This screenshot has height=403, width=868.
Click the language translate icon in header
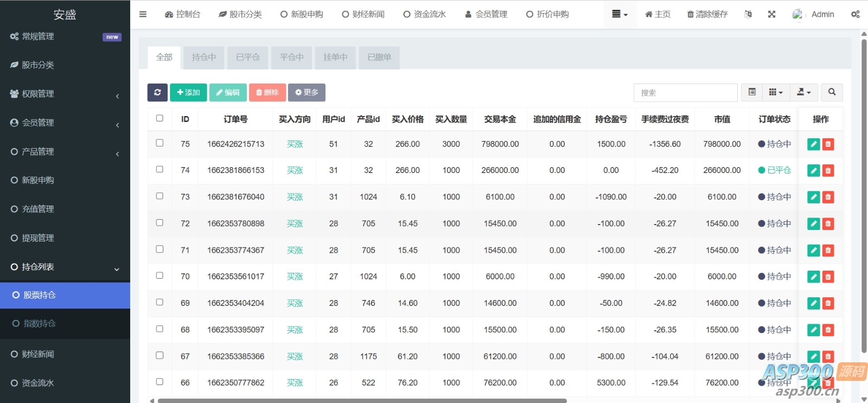tap(748, 14)
